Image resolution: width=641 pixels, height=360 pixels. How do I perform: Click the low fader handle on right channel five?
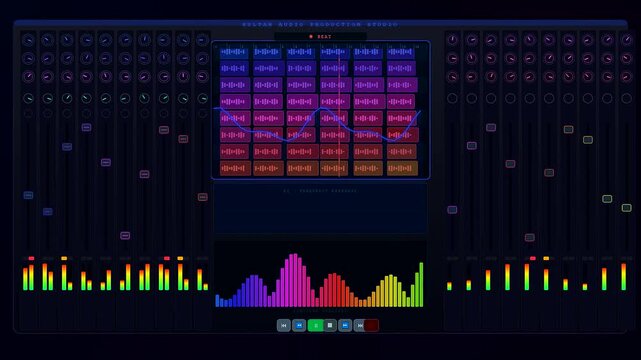pyautogui.click(x=530, y=237)
